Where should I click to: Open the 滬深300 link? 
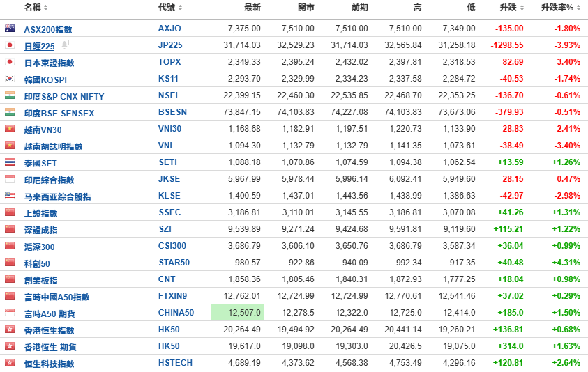click(39, 247)
